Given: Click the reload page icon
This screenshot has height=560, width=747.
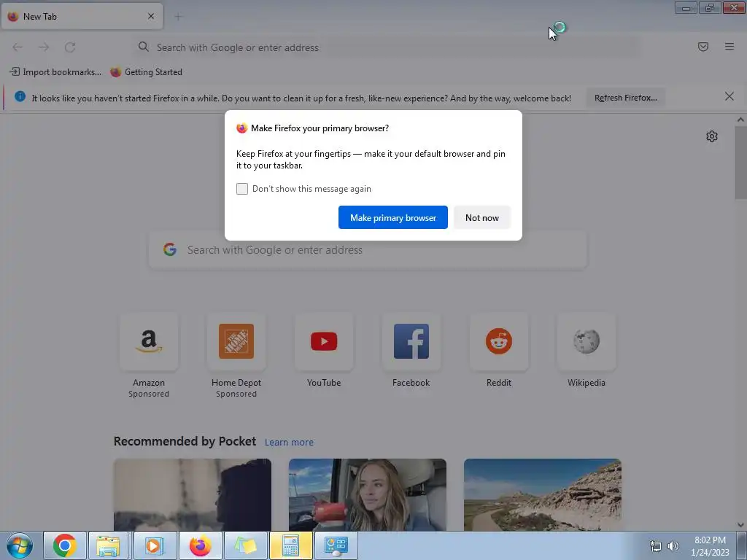Looking at the screenshot, I should coord(70,47).
